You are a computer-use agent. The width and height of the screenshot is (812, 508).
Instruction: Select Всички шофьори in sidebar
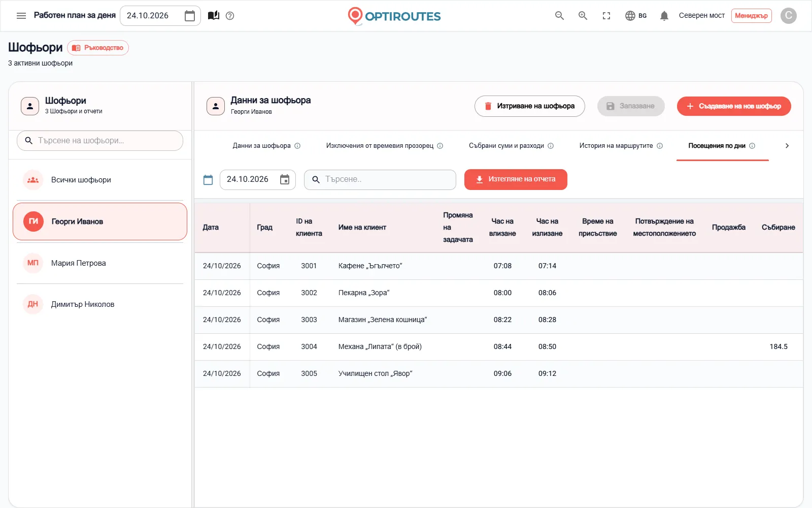(100, 180)
